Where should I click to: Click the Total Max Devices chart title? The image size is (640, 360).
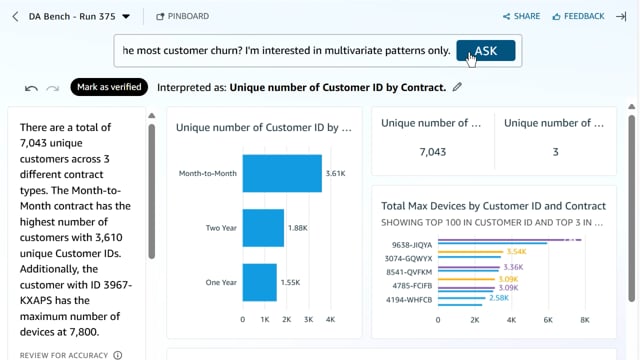coord(493,206)
